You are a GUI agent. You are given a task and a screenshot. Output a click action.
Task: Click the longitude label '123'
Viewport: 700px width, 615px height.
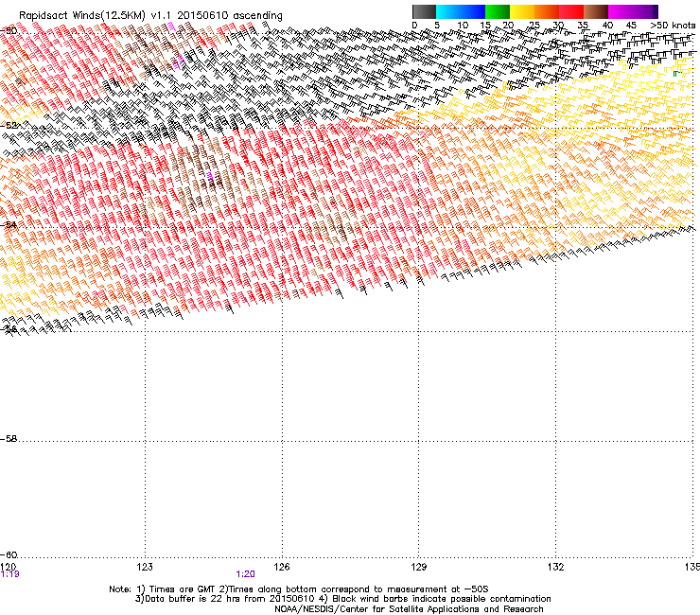coord(145,567)
